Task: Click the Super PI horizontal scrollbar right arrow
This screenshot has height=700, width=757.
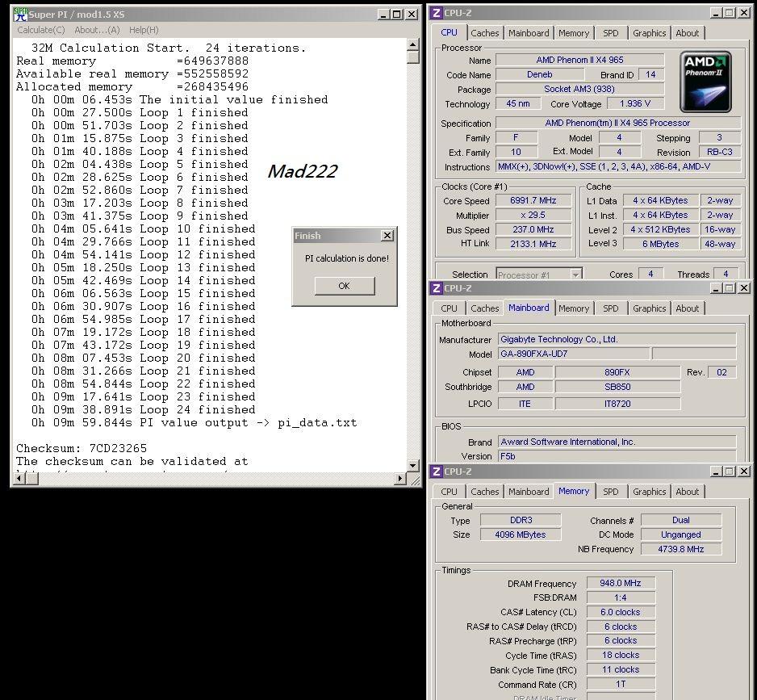Action: 399,479
